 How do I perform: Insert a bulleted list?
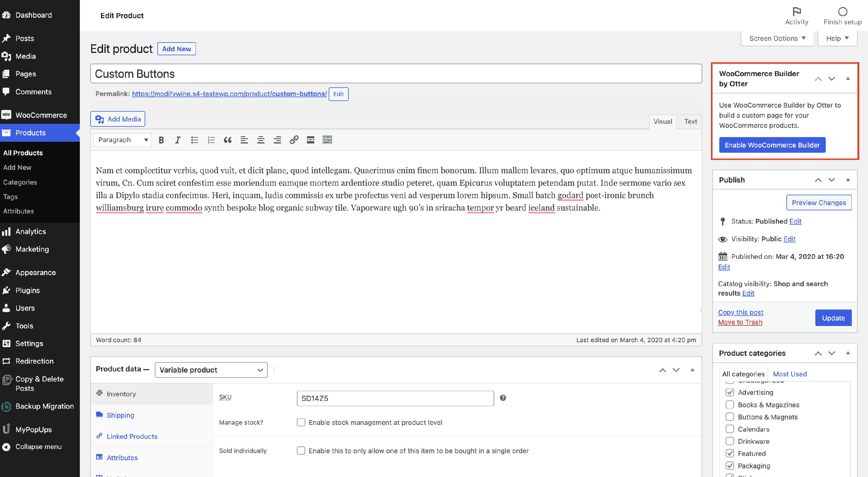click(x=194, y=140)
